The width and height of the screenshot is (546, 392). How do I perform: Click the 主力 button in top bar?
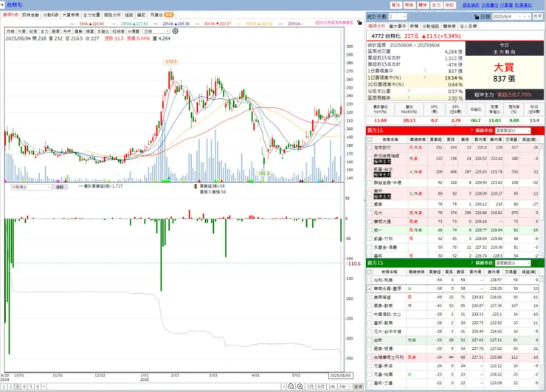point(436,5)
